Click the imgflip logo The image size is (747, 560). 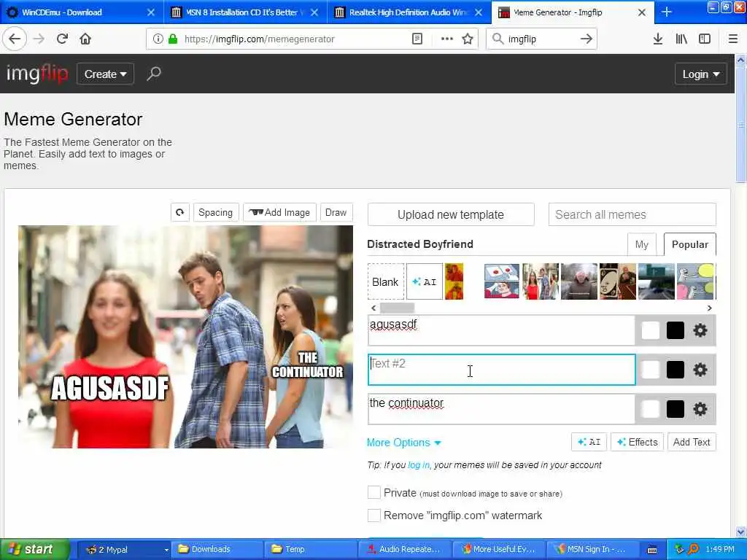pyautogui.click(x=37, y=74)
